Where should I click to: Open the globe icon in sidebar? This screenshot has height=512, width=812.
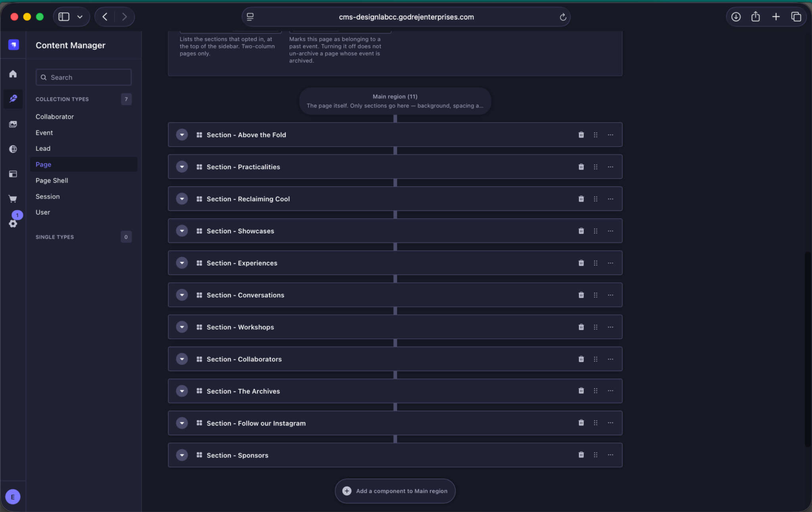pos(13,149)
